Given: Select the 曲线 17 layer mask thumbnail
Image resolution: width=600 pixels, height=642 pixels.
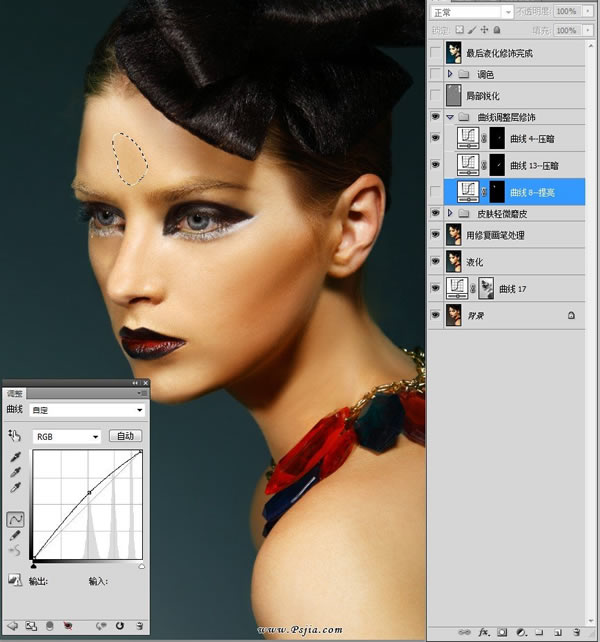Looking at the screenshot, I should (x=486, y=288).
